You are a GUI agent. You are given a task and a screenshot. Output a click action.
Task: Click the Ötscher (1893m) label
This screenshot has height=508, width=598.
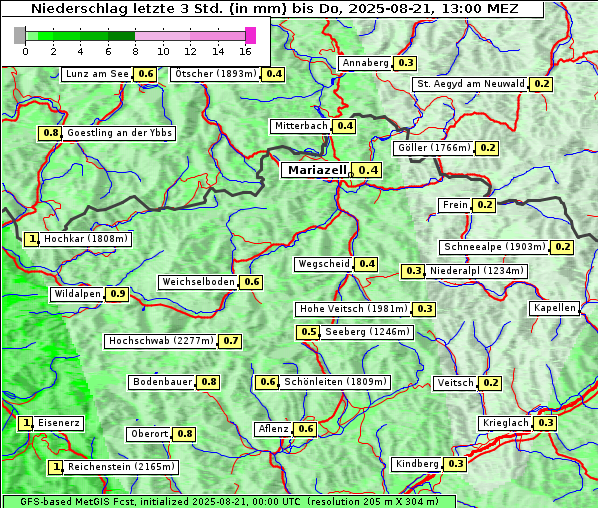(215, 74)
